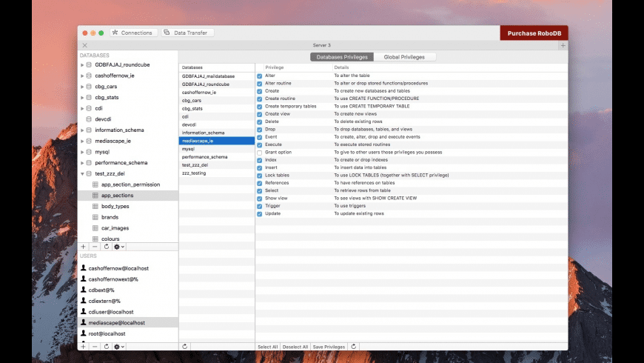Select zzz_testing in the Databases list
This screenshot has width=644, height=363.
click(194, 173)
